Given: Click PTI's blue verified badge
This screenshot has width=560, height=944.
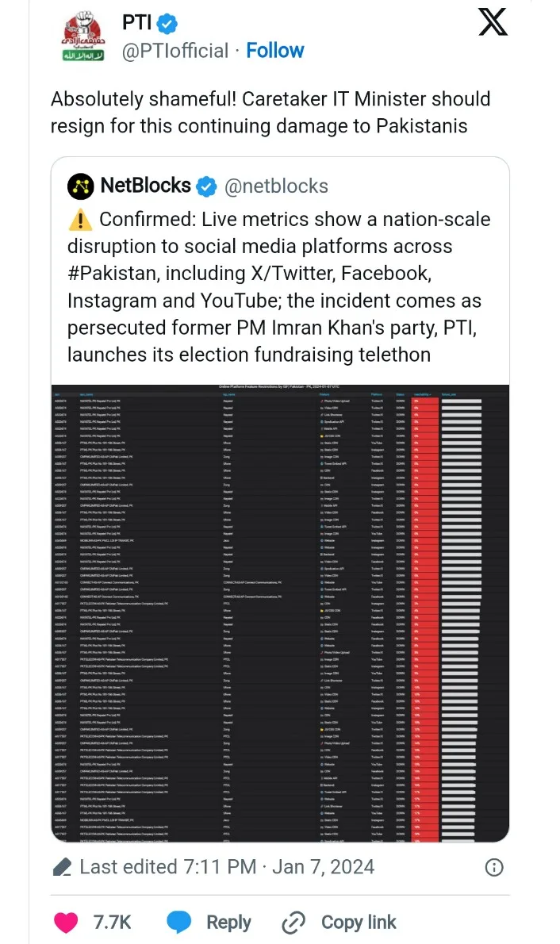Looking at the screenshot, I should point(168,23).
